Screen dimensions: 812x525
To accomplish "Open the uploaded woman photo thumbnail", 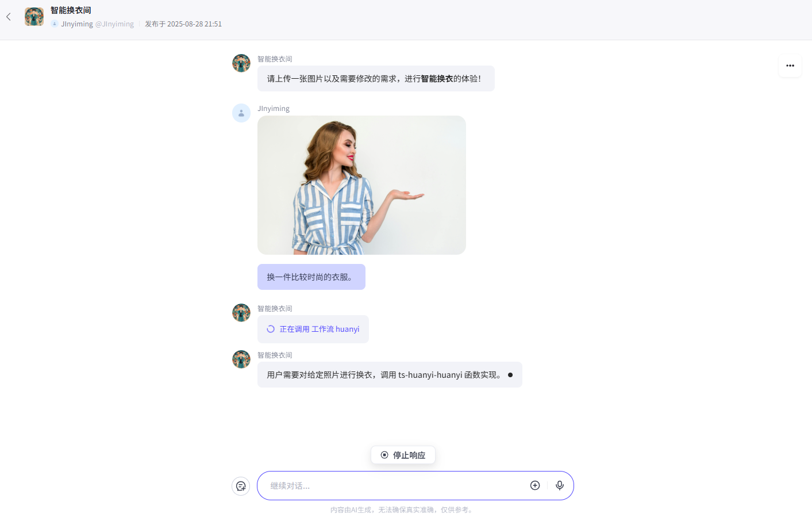I will coord(361,185).
